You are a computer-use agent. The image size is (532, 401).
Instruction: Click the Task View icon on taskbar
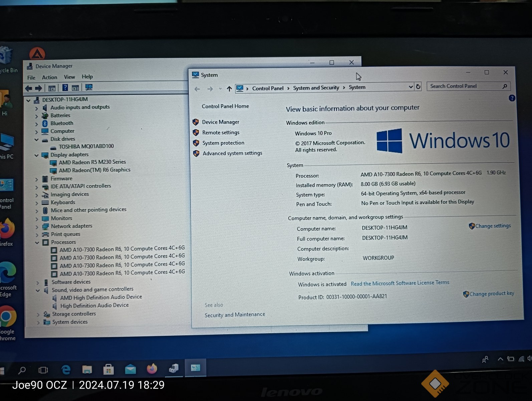point(43,370)
